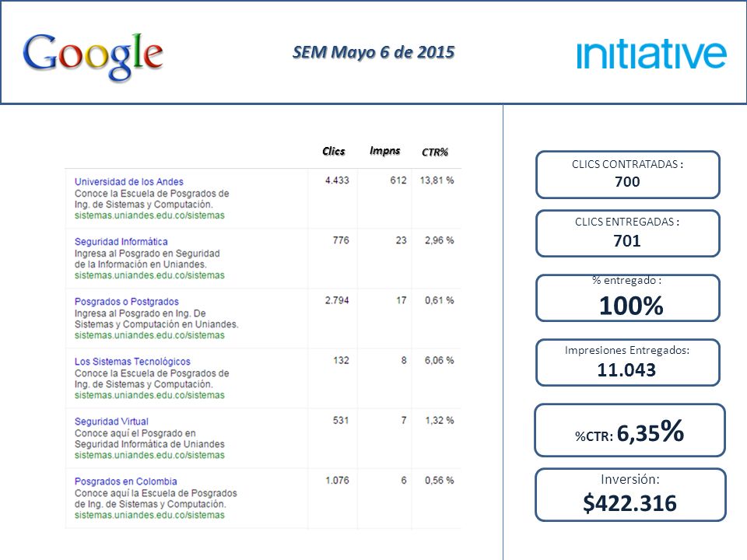This screenshot has height=560, width=747.
Task: Select the CTR value 0,61 %
Action: click(x=439, y=300)
